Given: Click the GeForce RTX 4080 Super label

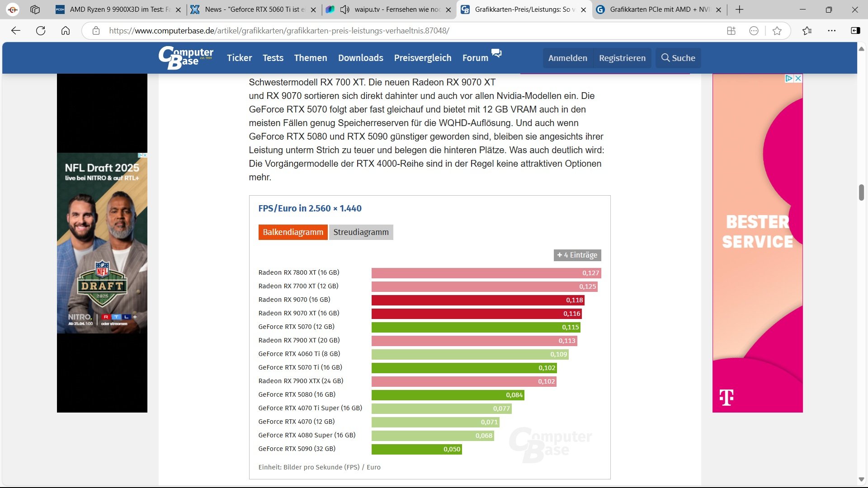Looking at the screenshot, I should coord(307,435).
